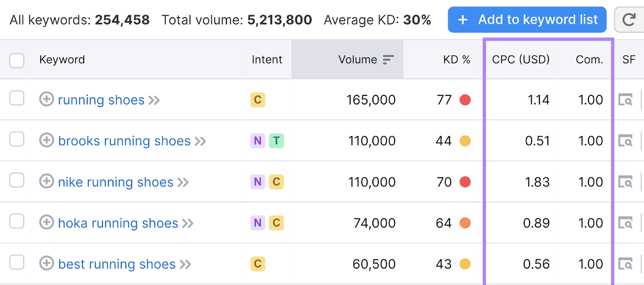
Task: Click the N intent badge for brooks running shoes
Action: pyautogui.click(x=258, y=141)
